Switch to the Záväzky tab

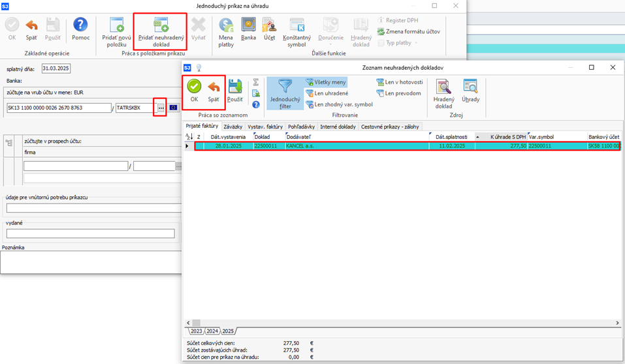[x=232, y=127]
